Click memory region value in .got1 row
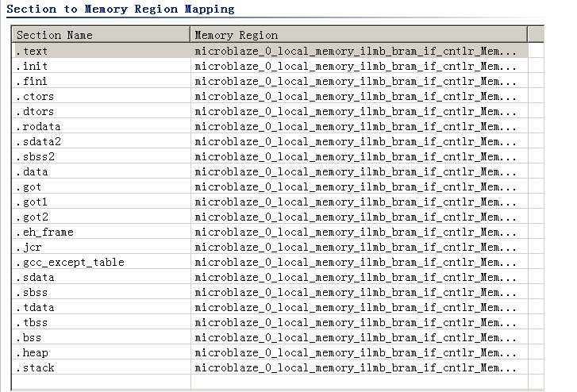 (x=360, y=202)
